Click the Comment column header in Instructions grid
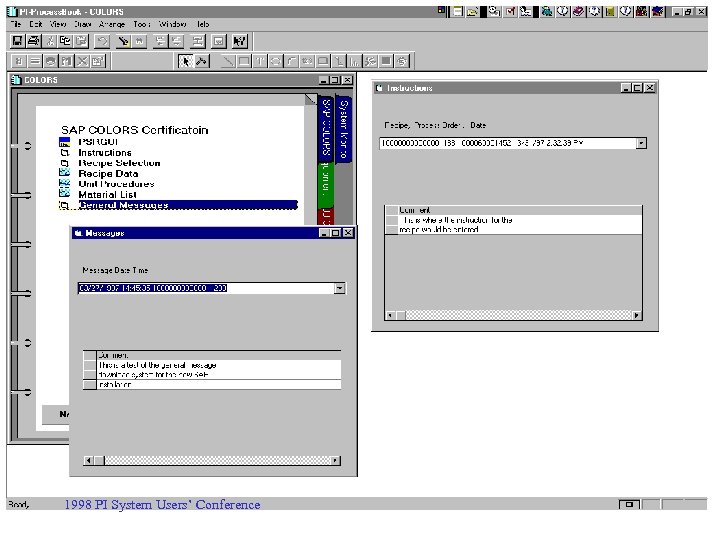 [x=520, y=210]
